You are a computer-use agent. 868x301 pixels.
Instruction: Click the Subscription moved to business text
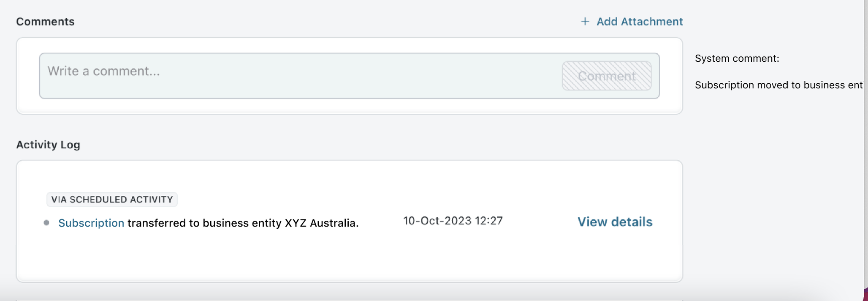(778, 85)
